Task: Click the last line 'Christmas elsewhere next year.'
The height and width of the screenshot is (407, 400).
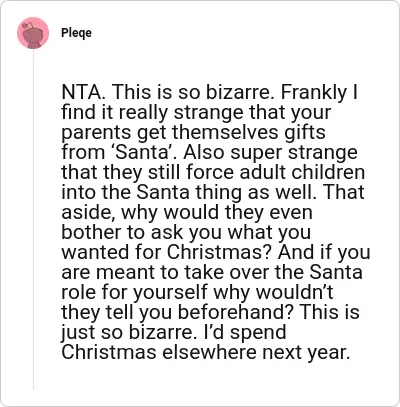Action: point(206,352)
